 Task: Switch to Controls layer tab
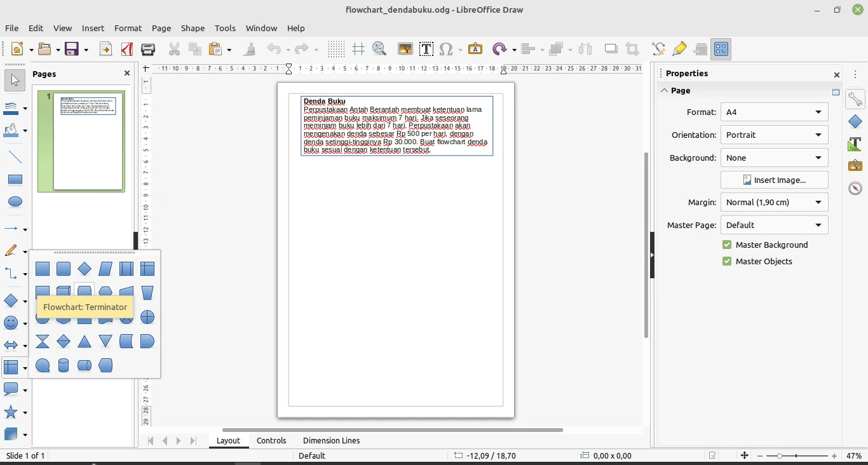[271, 440]
